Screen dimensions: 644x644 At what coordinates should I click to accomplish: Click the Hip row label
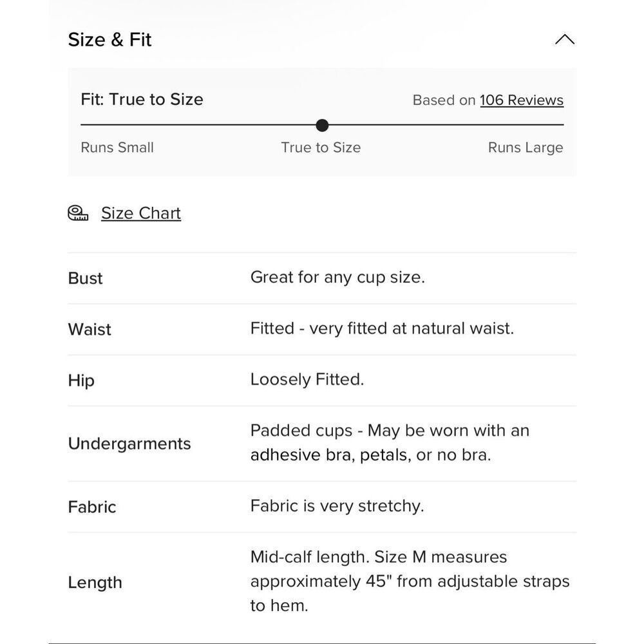coord(81,381)
